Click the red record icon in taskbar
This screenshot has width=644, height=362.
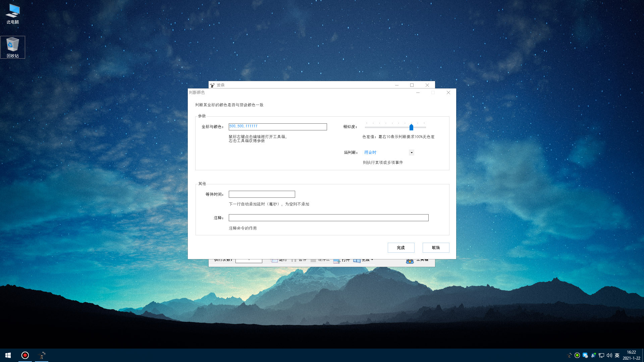click(25, 355)
